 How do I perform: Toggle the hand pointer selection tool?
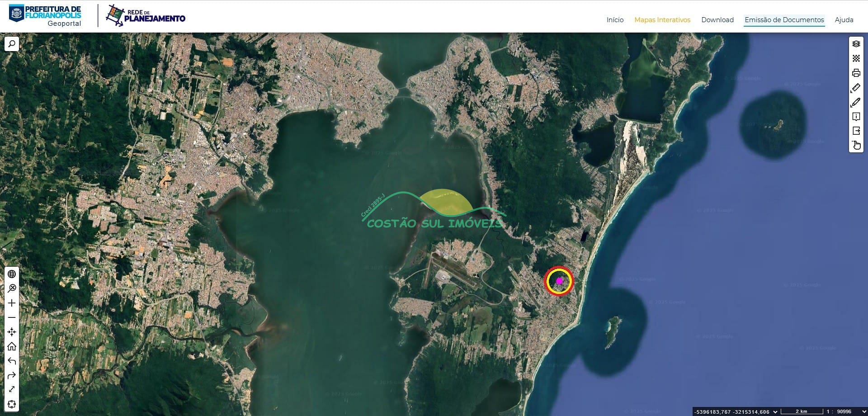point(856,146)
